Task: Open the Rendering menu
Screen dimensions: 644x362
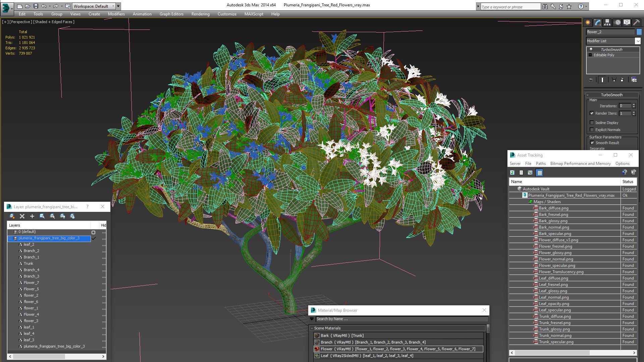Action: point(200,14)
